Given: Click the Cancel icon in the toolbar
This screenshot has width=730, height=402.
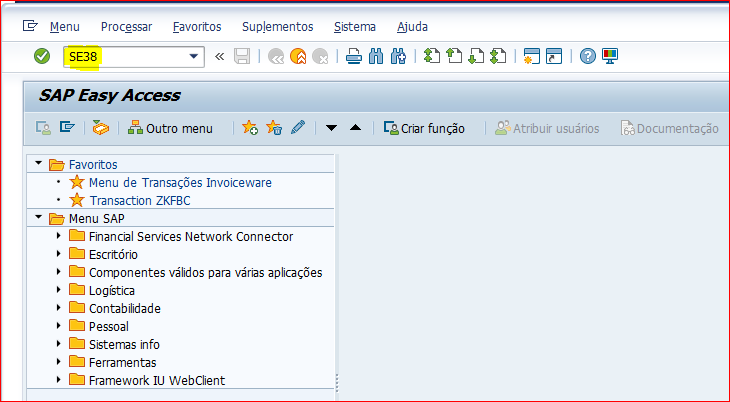Looking at the screenshot, I should tap(320, 56).
